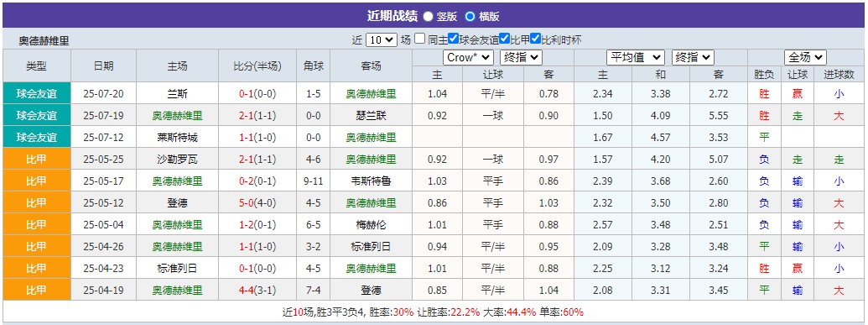This screenshot has height=325, width=868.
Task: Open the 全场 dropdown
Action: 805,57
